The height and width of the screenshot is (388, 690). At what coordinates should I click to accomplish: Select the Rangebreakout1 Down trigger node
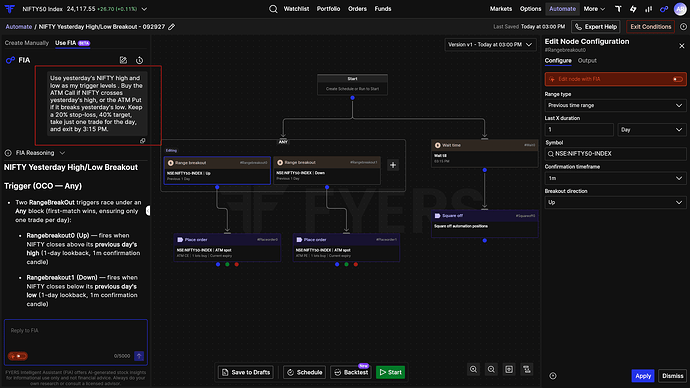(x=327, y=170)
